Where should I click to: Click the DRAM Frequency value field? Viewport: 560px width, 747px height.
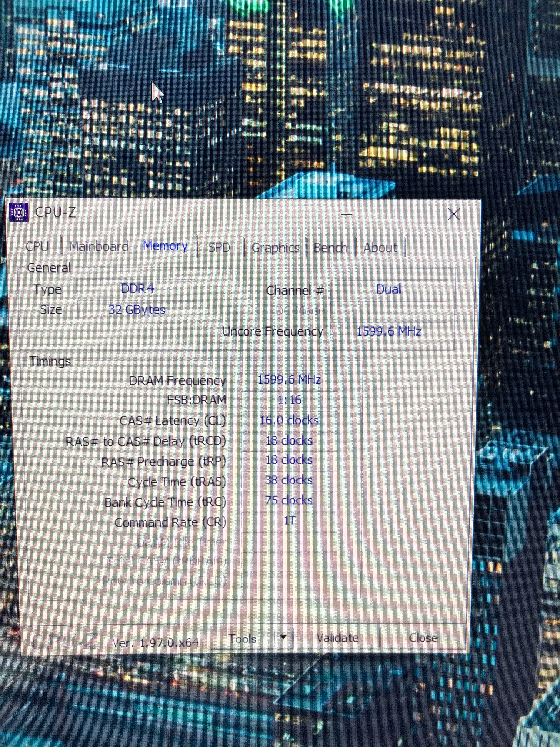coord(289,380)
